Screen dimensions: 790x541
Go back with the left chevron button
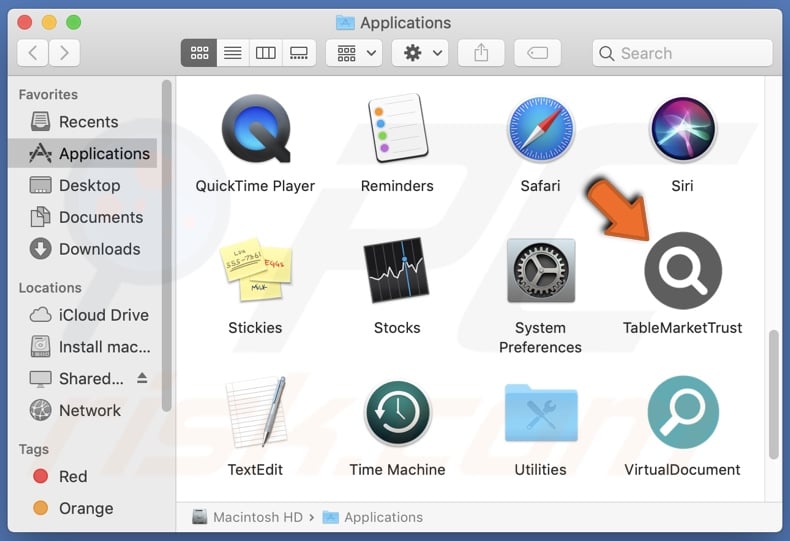point(33,53)
